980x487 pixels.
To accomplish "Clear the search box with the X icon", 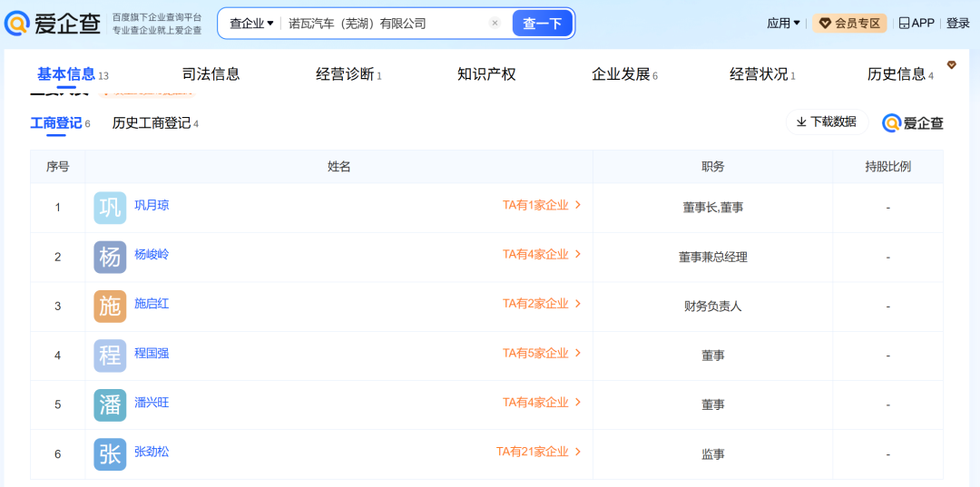I will pos(495,24).
